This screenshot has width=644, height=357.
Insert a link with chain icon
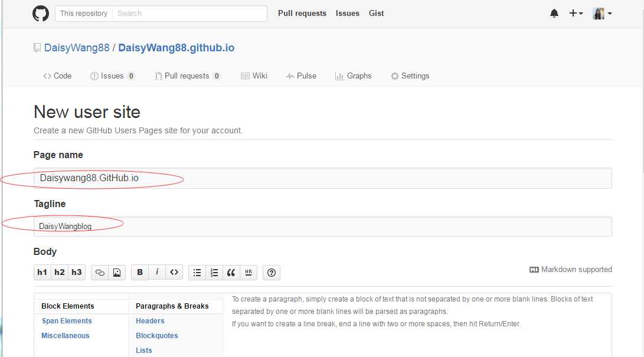click(100, 273)
